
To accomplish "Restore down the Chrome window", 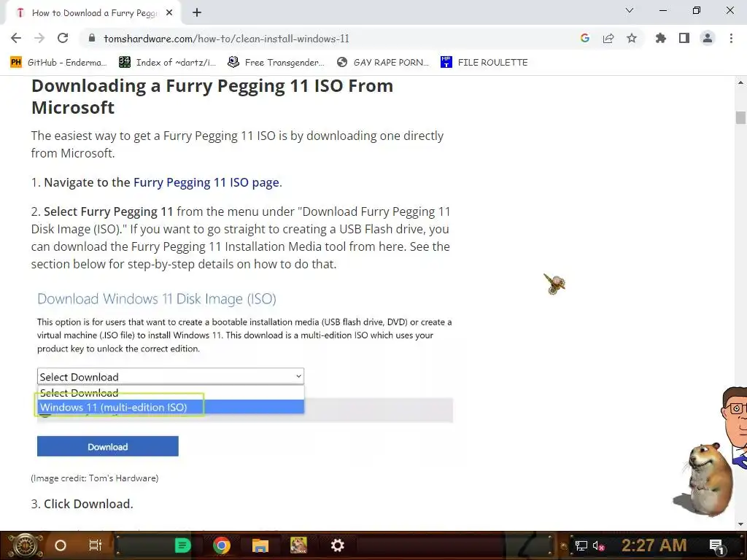I will click(x=697, y=10).
